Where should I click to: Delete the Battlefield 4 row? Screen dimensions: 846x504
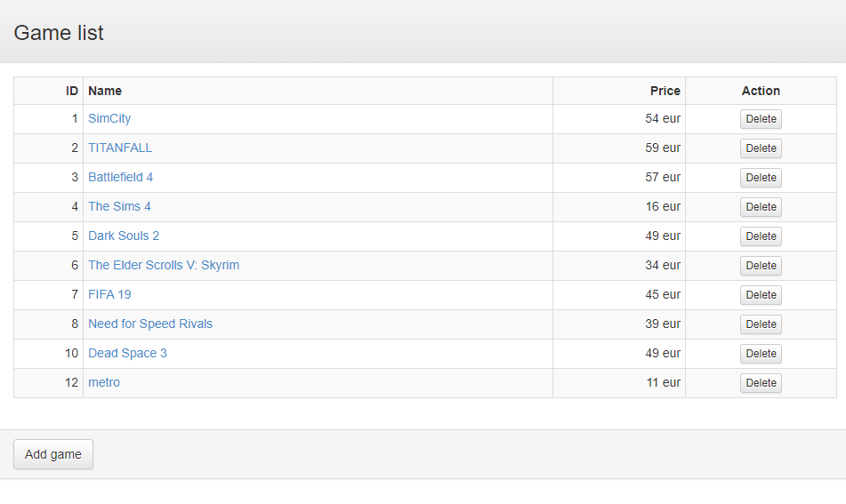(761, 178)
